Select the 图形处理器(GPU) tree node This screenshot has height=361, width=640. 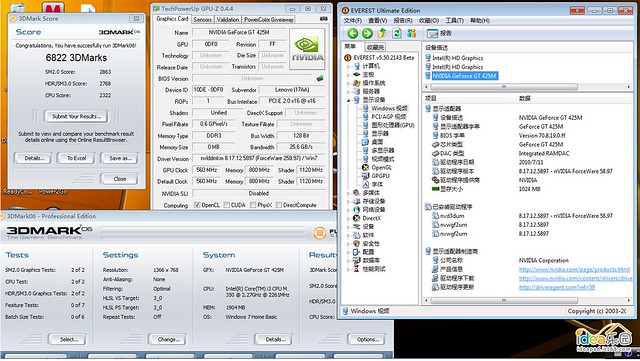[393, 125]
